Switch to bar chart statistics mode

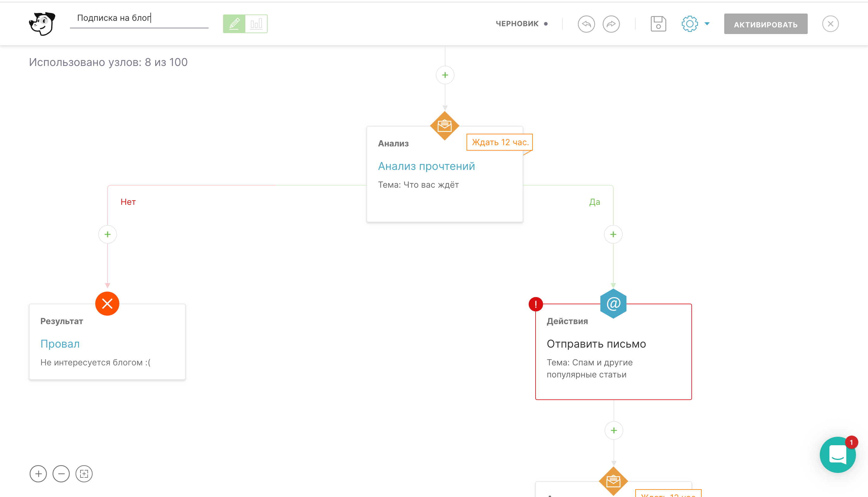coord(256,23)
